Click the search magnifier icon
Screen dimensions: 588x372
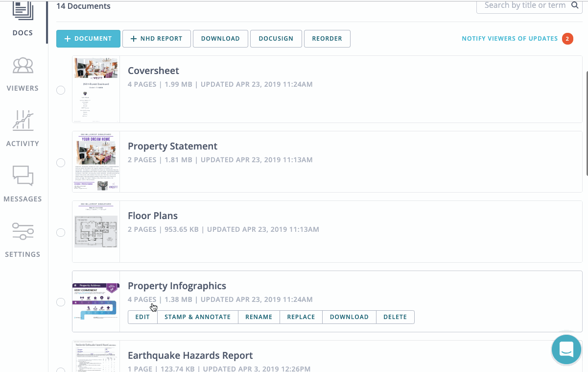(575, 5)
